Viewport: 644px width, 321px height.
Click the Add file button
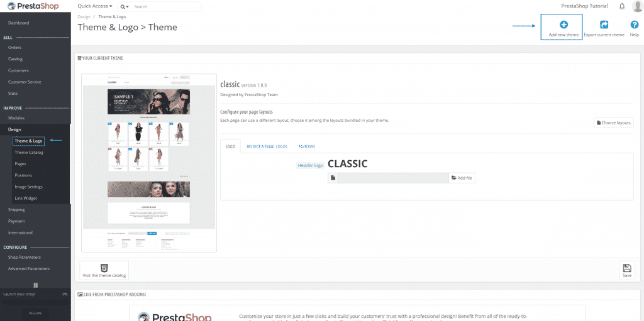(462, 178)
